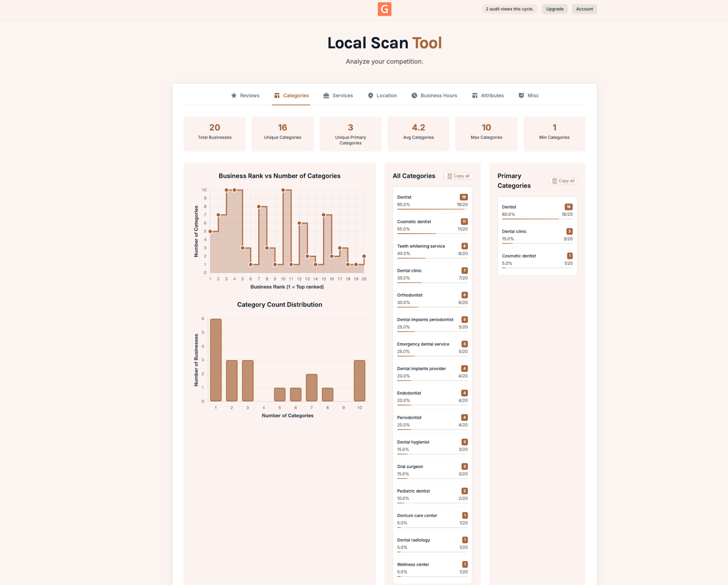Click the Max Categories stat card
Image resolution: width=728 pixels, height=585 pixels.
pyautogui.click(x=486, y=133)
